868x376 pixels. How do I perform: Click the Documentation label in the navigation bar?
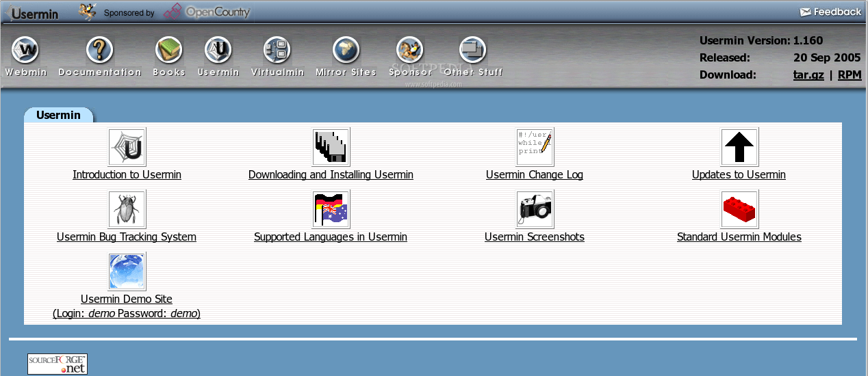100,72
